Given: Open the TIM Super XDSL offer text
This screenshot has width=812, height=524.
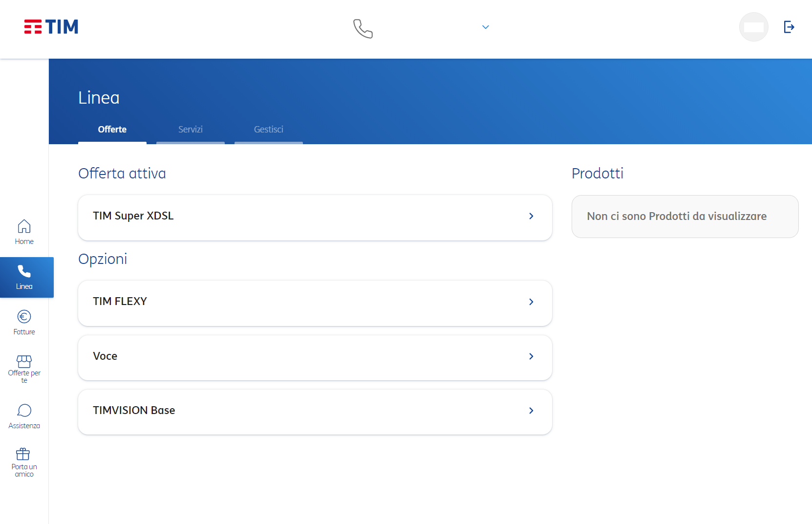Looking at the screenshot, I should [x=133, y=216].
